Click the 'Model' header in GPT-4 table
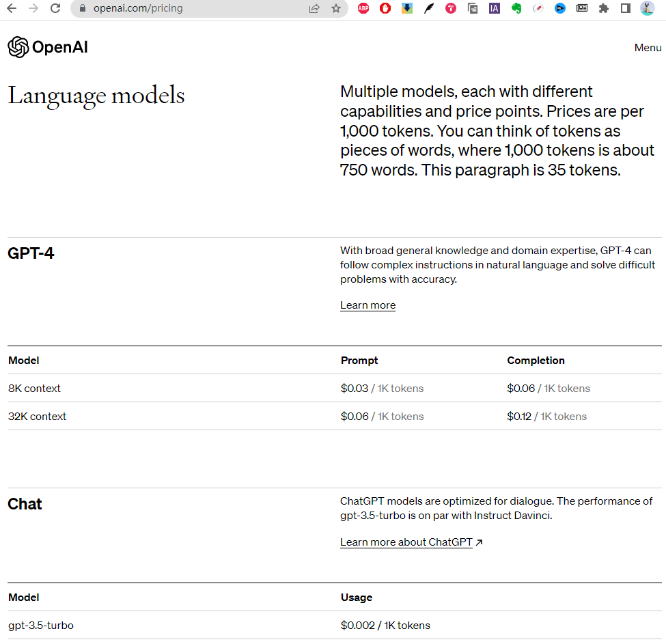Viewport: 666px width, 644px height. click(x=24, y=361)
